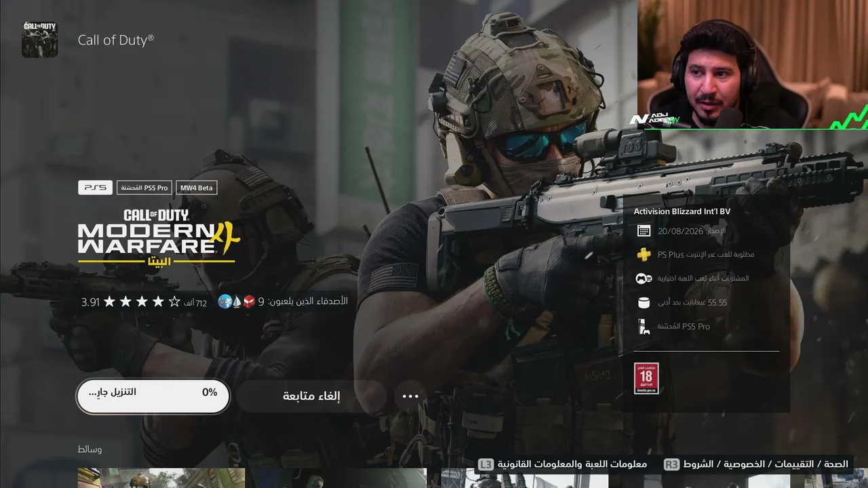
Task: Open the first media thumbnail under وسائط
Action: tap(161, 478)
